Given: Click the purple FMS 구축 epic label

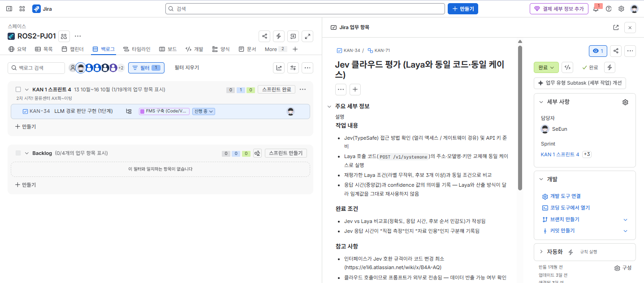Looking at the screenshot, I should click(x=164, y=111).
